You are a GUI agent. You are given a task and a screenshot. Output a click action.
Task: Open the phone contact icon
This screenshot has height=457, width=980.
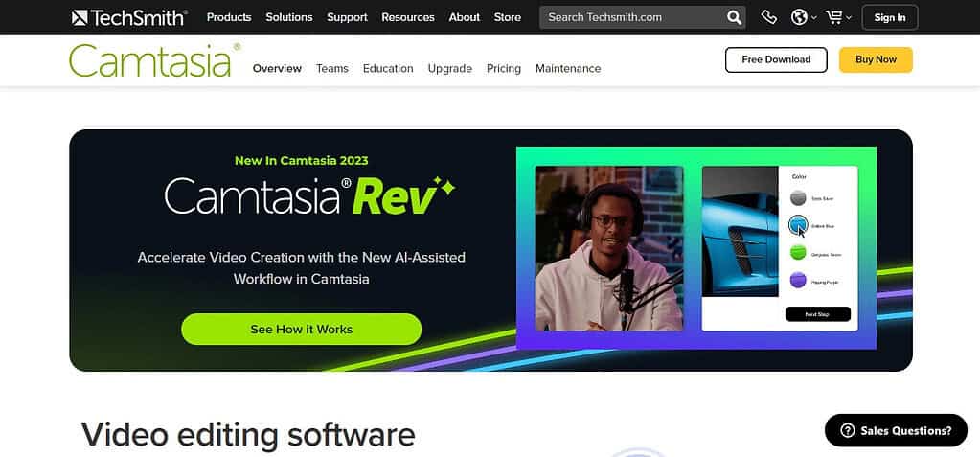coord(769,17)
